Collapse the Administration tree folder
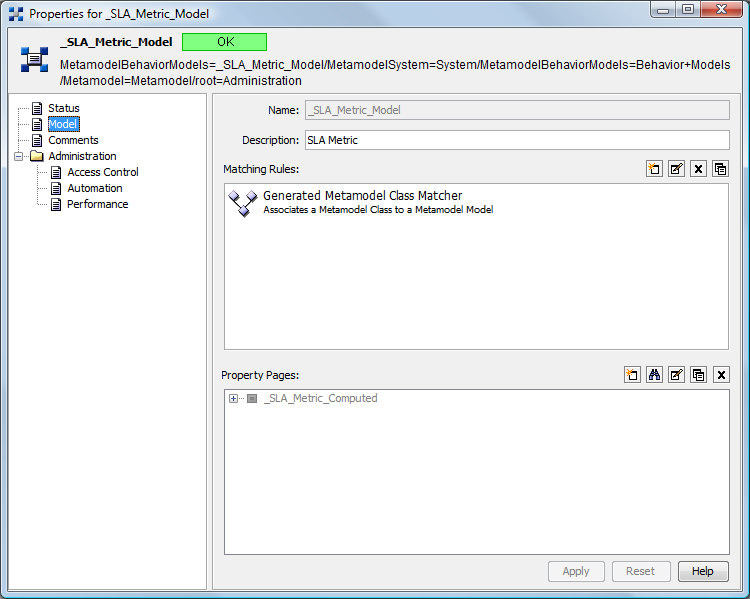 click(x=18, y=156)
